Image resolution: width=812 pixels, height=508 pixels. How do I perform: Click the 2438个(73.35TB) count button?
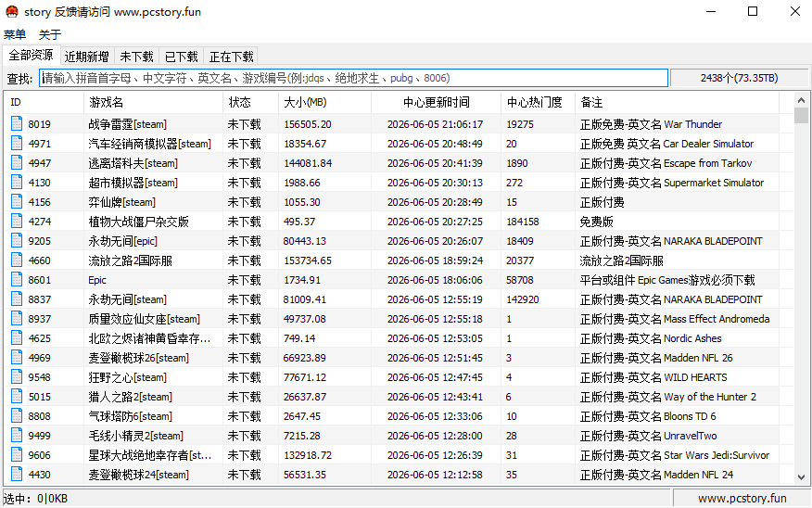(x=739, y=78)
